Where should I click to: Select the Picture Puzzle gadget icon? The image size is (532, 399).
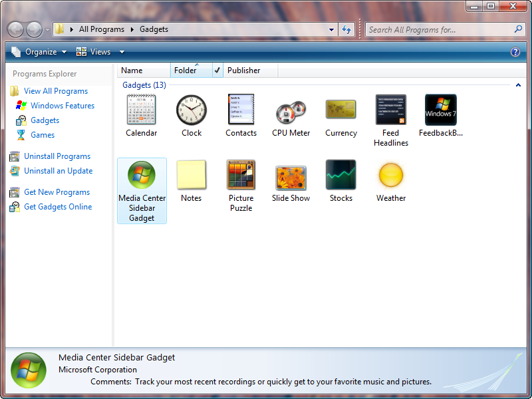[241, 175]
